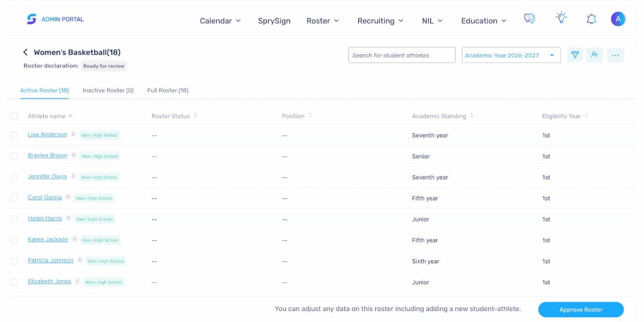Viewport: 644px width, 322px height.
Task: Open Elizabeth Jones athlete link
Action: [x=50, y=281]
